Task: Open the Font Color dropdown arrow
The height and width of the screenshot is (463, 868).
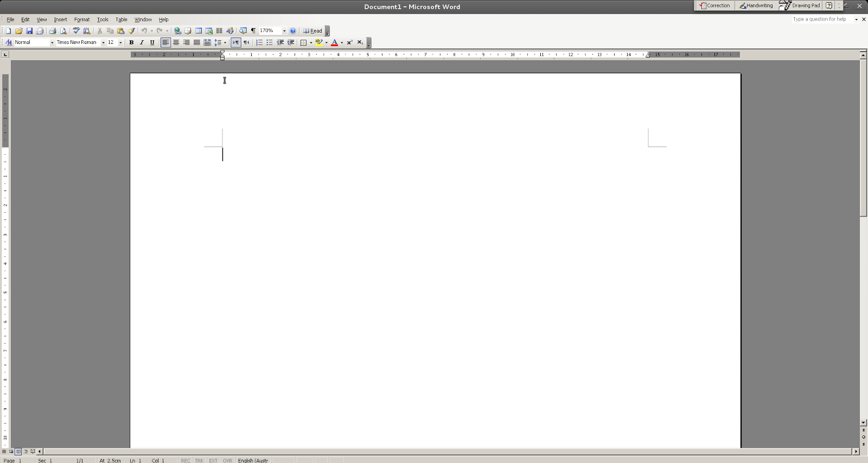Action: [x=342, y=42]
